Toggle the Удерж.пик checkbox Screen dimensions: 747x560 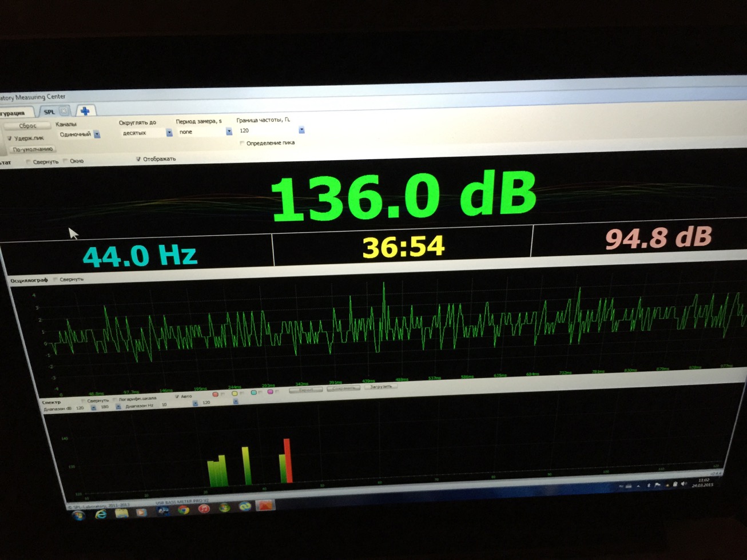click(x=10, y=138)
